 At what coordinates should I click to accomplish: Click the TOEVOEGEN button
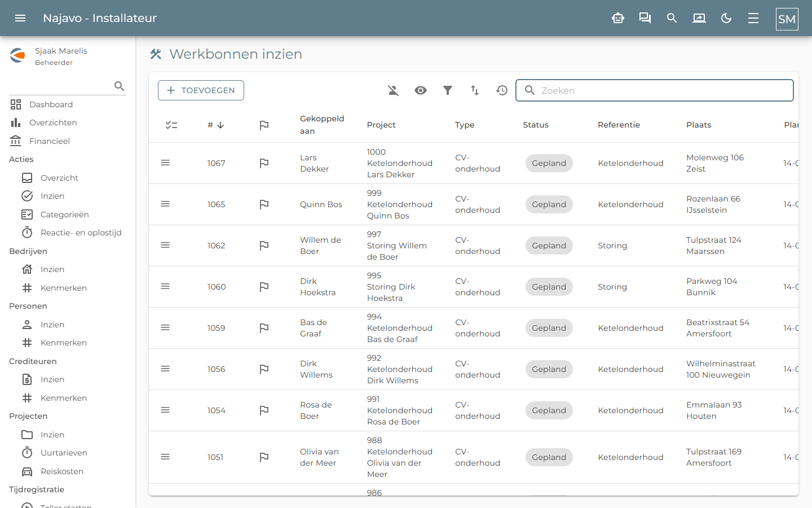[201, 90]
